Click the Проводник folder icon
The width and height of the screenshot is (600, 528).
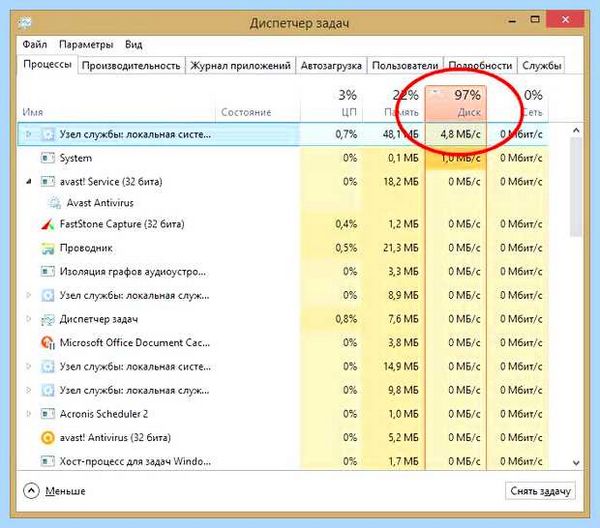click(x=47, y=248)
